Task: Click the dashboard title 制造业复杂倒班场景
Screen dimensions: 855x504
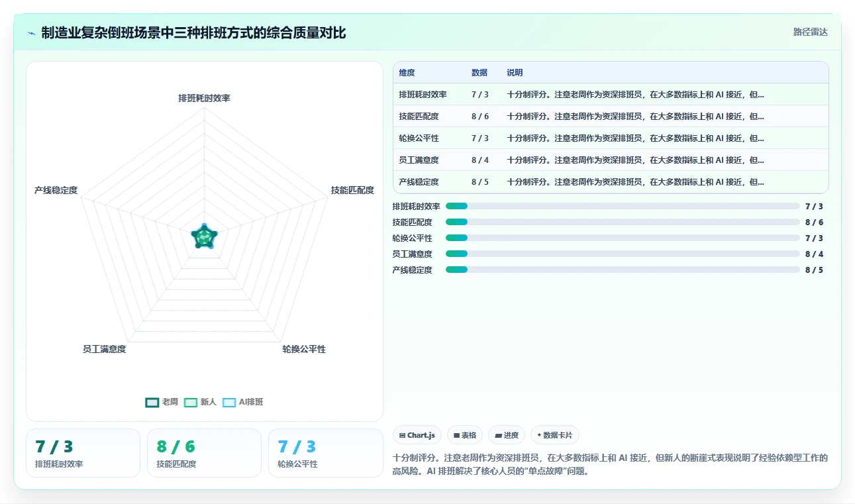Action: [193, 32]
